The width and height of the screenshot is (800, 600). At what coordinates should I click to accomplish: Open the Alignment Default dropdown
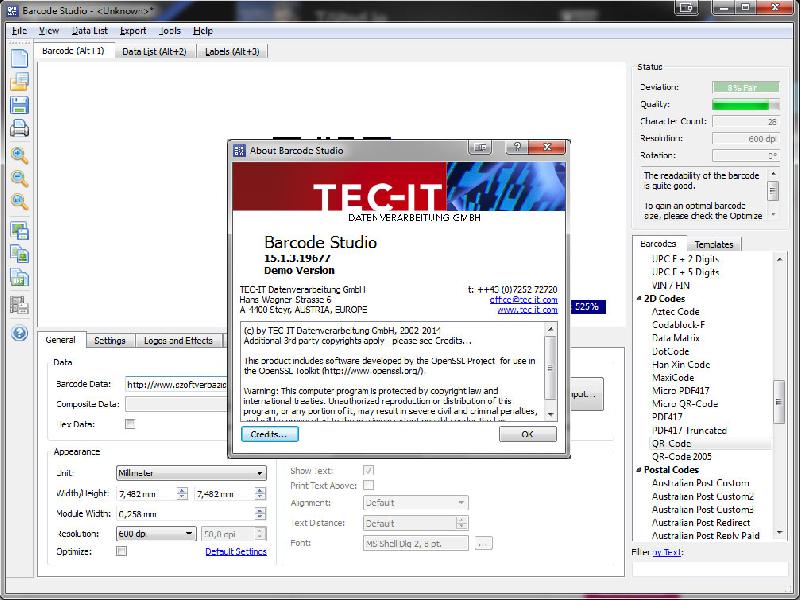click(415, 503)
